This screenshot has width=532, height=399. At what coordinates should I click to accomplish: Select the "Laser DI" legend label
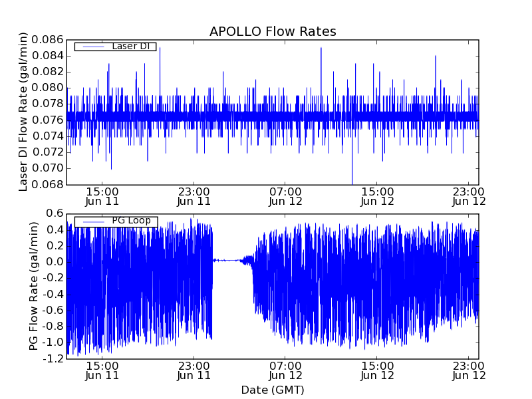pos(130,46)
